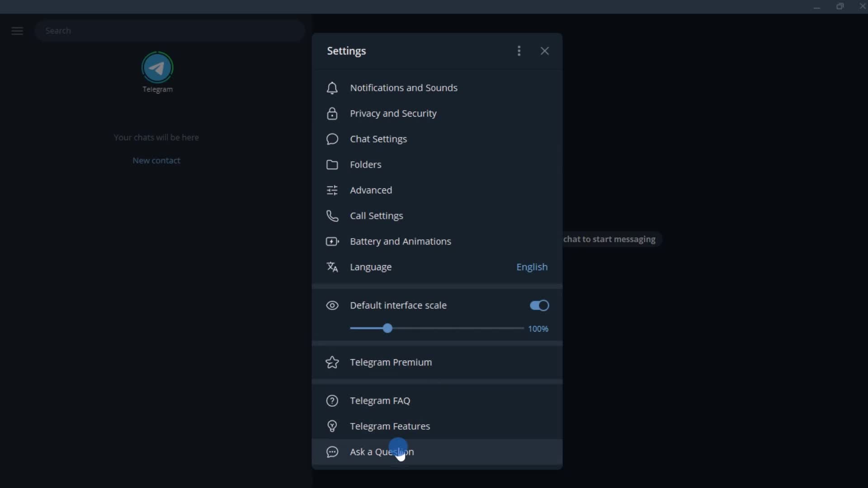Open Telegram FAQ

(x=437, y=401)
